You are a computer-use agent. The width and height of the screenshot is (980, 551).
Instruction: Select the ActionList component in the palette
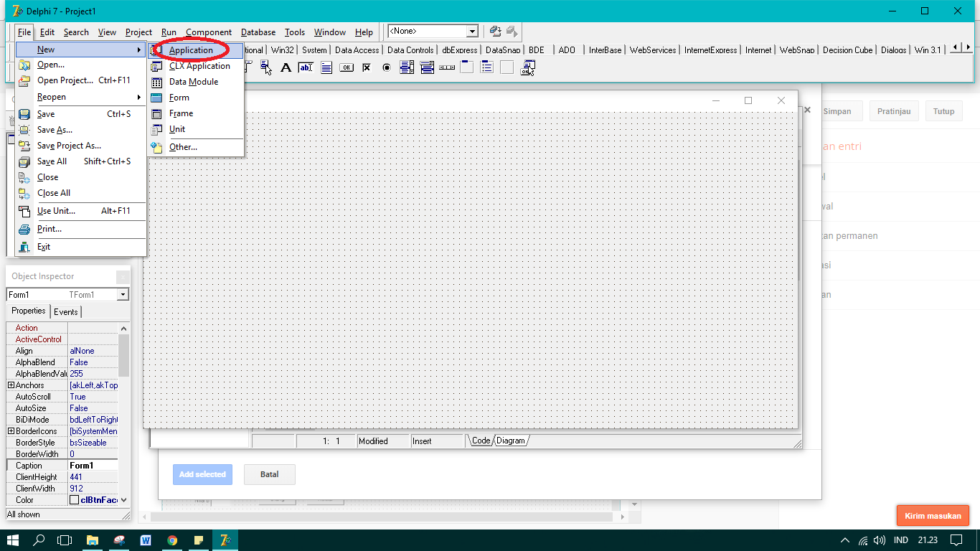(528, 67)
